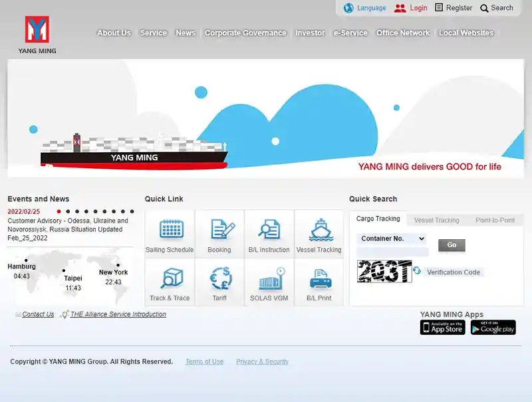Select the last news carousel dot
Image resolution: width=532 pixels, height=402 pixels.
click(132, 211)
